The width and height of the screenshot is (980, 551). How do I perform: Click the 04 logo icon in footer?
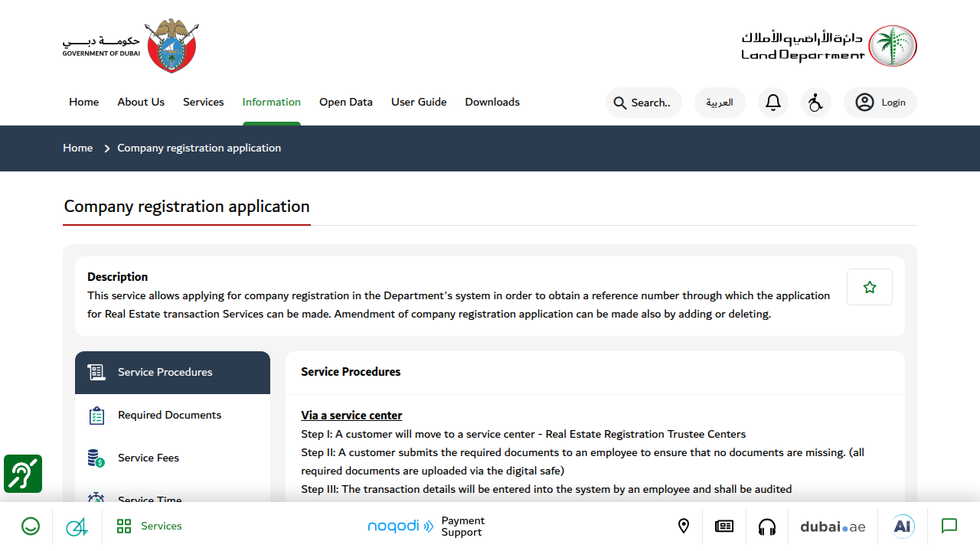[x=77, y=527]
